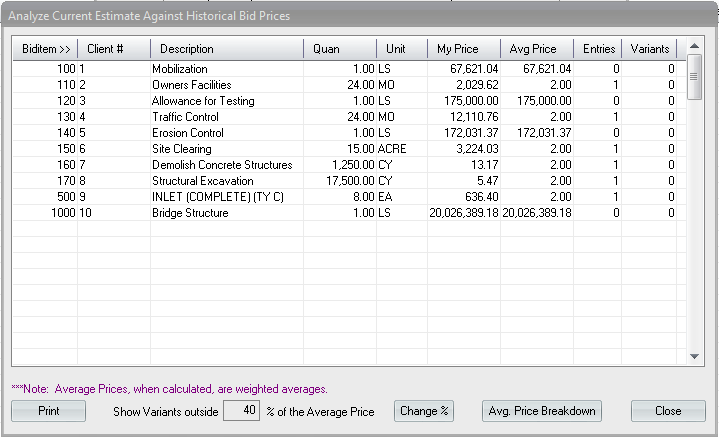Screen dimensions: 719x437
Task: Click the weighted averages note text
Action: (x=169, y=389)
